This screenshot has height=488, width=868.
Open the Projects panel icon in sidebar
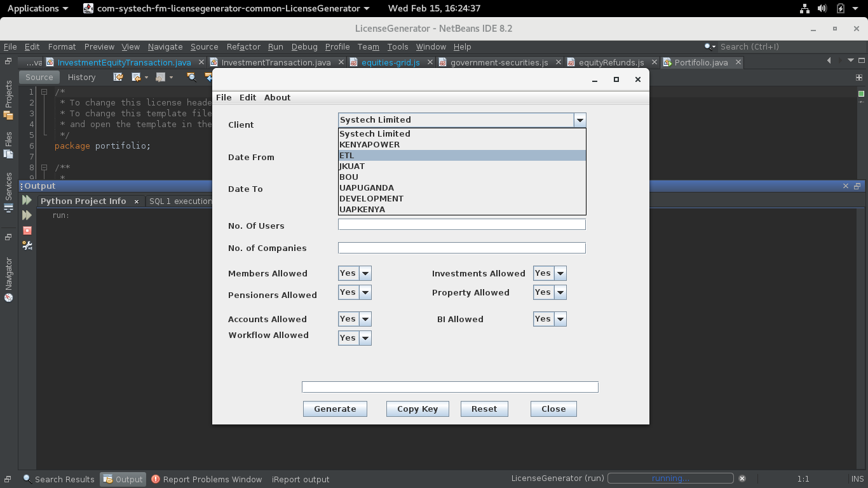[8, 115]
